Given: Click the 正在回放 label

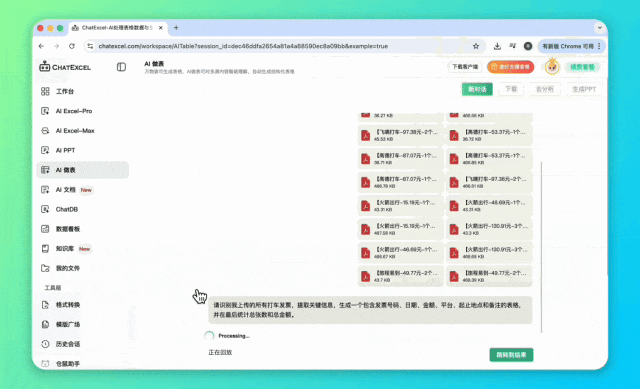Looking at the screenshot, I should click(220, 352).
